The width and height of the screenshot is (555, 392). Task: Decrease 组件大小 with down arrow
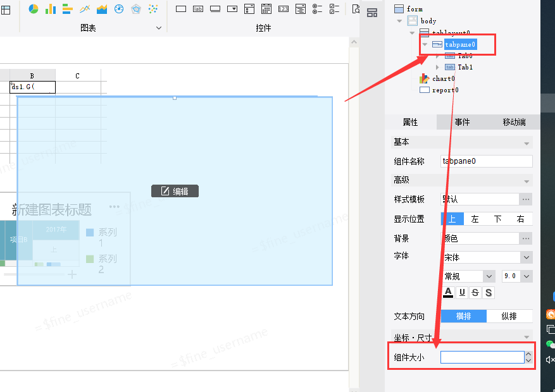(x=528, y=360)
